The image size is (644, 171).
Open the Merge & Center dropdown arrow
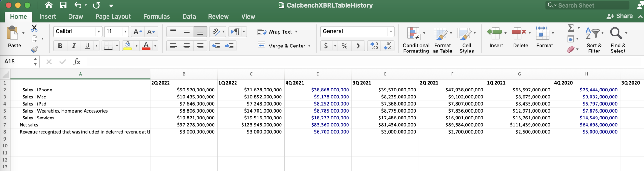(309, 46)
